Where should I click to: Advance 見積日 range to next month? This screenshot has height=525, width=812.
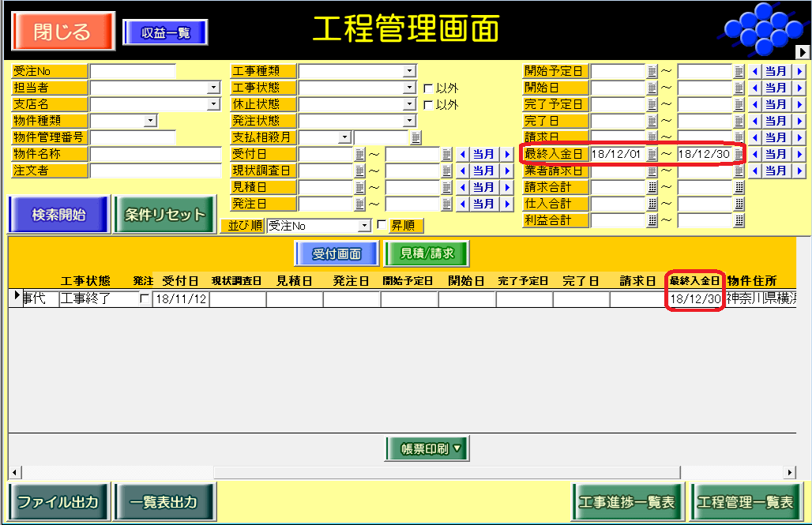click(x=508, y=188)
